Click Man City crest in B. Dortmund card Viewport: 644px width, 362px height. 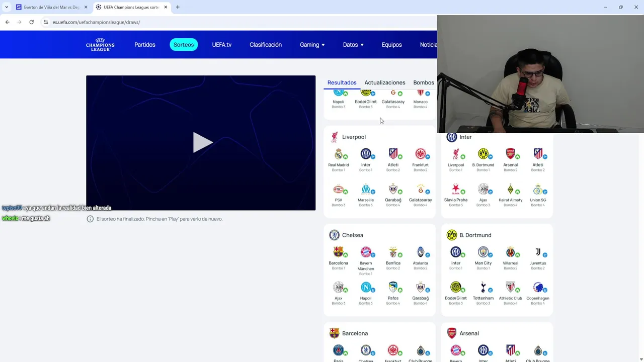483,252
